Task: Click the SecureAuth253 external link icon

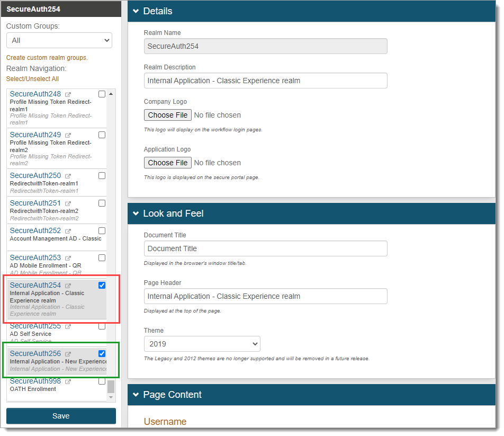Action: pyautogui.click(x=68, y=259)
